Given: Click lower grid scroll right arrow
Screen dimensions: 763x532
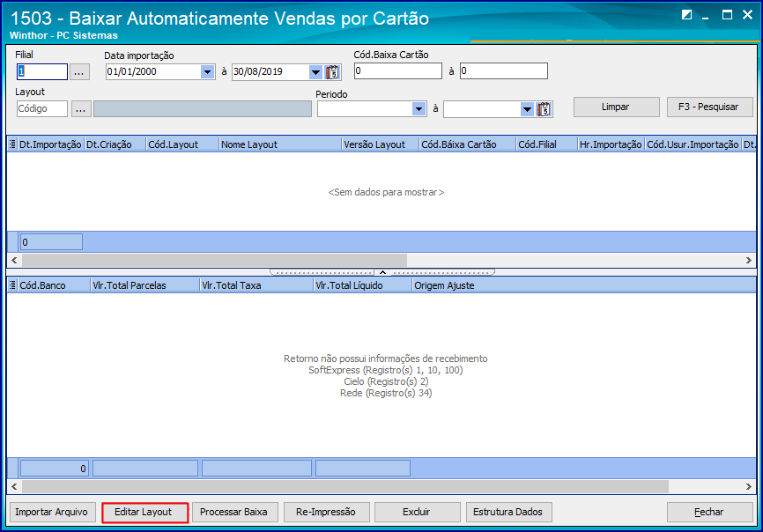Looking at the screenshot, I should [748, 486].
